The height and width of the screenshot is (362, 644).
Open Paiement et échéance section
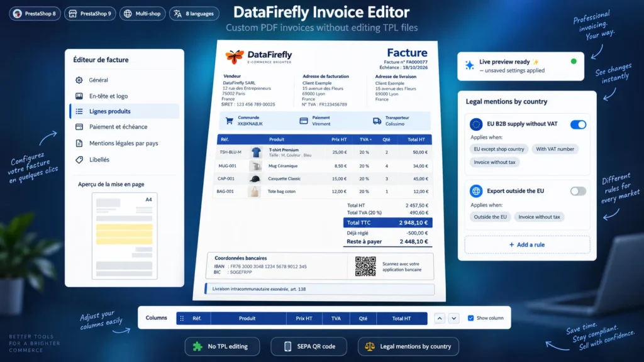tap(125, 127)
